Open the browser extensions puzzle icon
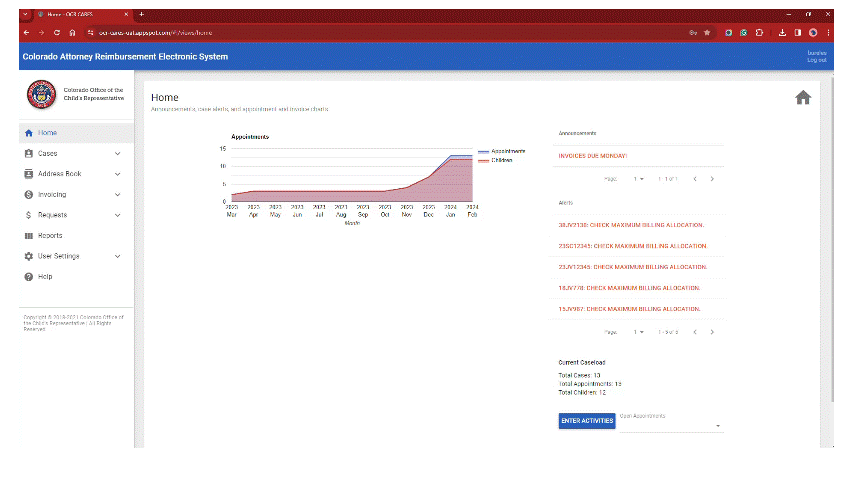 pyautogui.click(x=759, y=33)
